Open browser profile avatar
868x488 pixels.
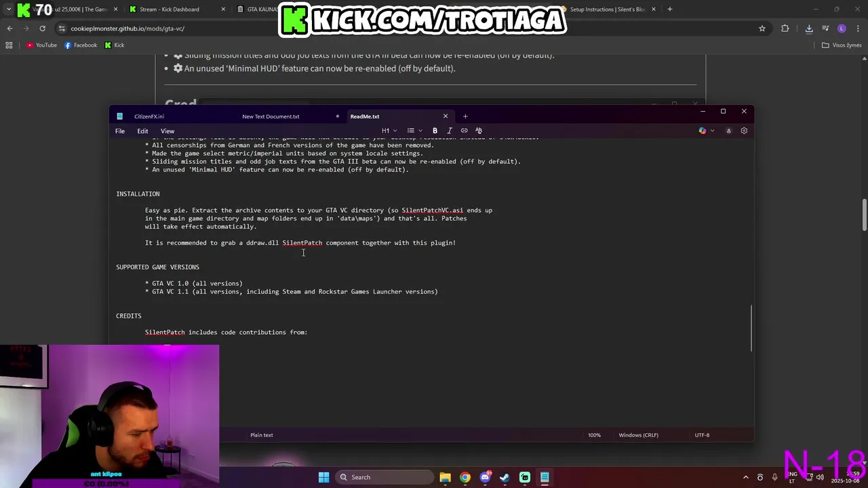(842, 28)
